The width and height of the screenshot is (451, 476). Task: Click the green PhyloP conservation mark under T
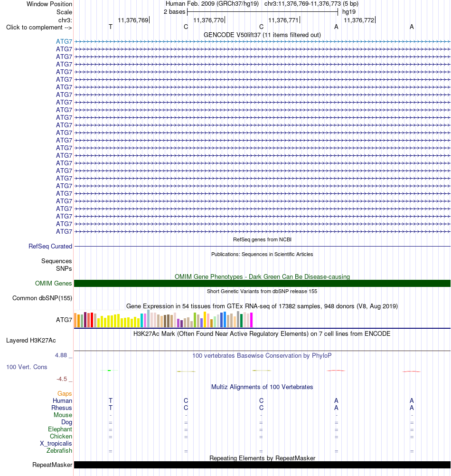[x=109, y=371]
